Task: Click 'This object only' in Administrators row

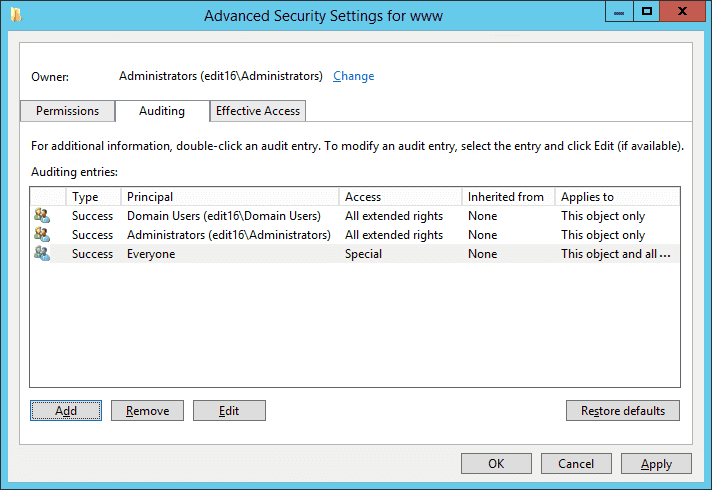Action: click(603, 235)
